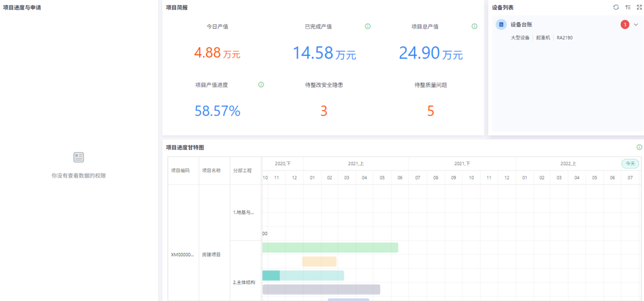This screenshot has width=644, height=301.
Task: Open the 待整质量问题 count of 5
Action: pyautogui.click(x=430, y=111)
